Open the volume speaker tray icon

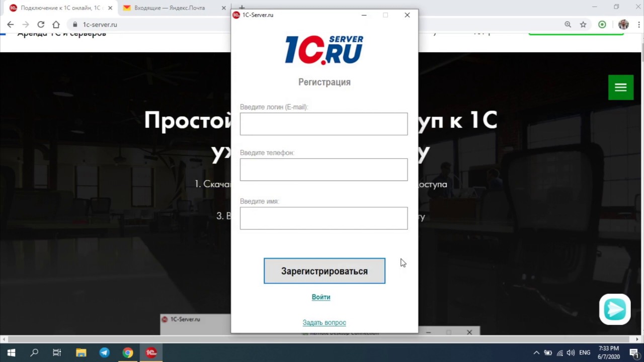pos(571,353)
